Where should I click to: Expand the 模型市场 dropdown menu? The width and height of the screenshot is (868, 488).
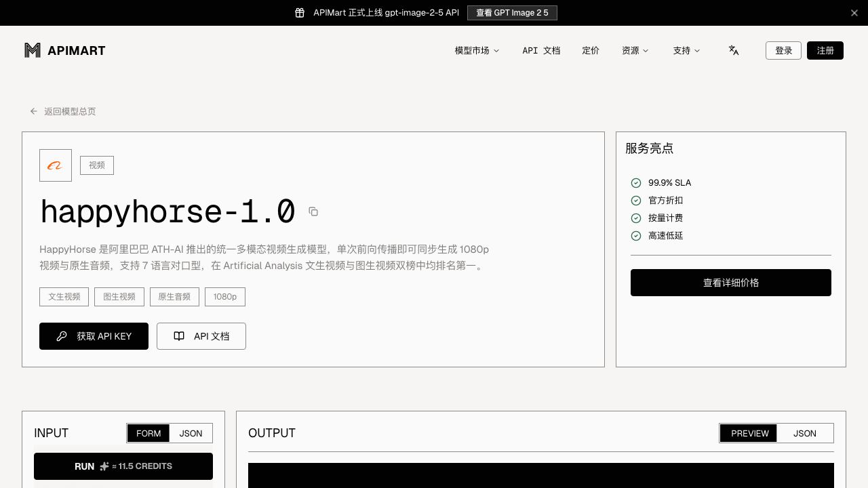point(477,51)
